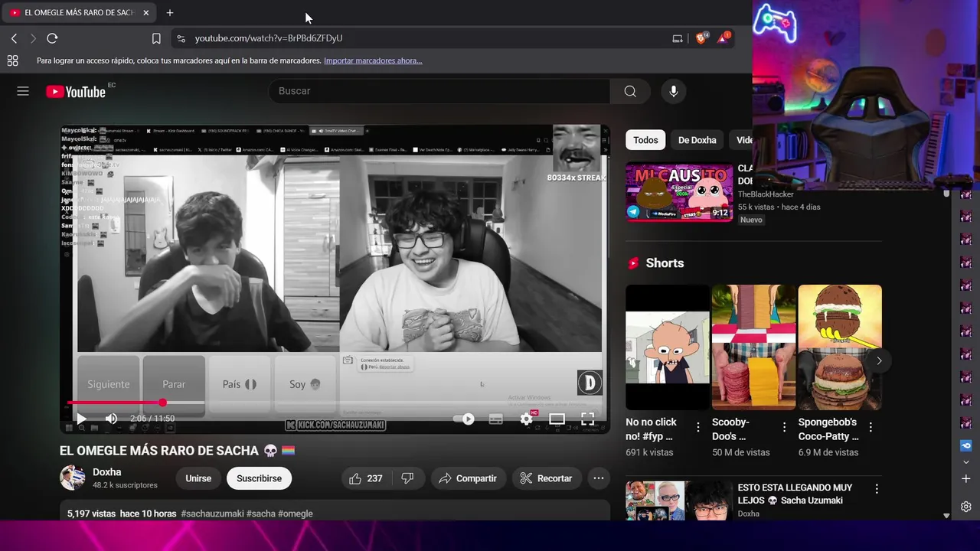Screen dimensions: 980x551
Task: Click the #sacha hashtag
Action: point(260,514)
